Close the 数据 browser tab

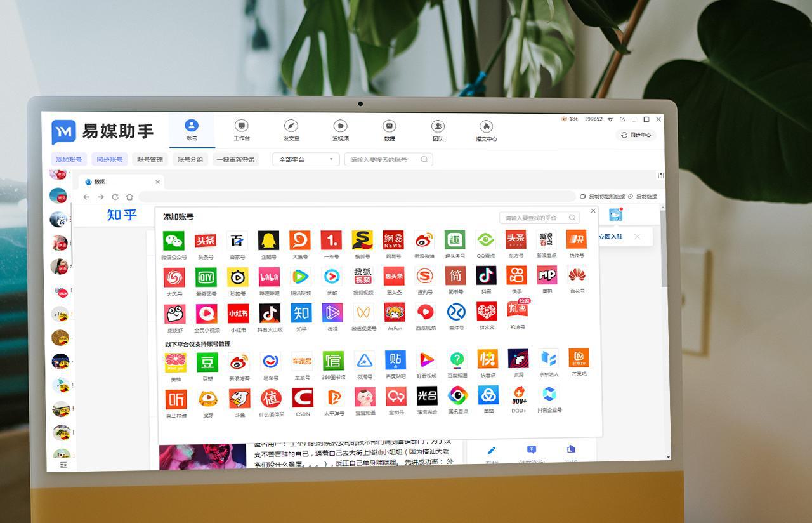click(157, 182)
